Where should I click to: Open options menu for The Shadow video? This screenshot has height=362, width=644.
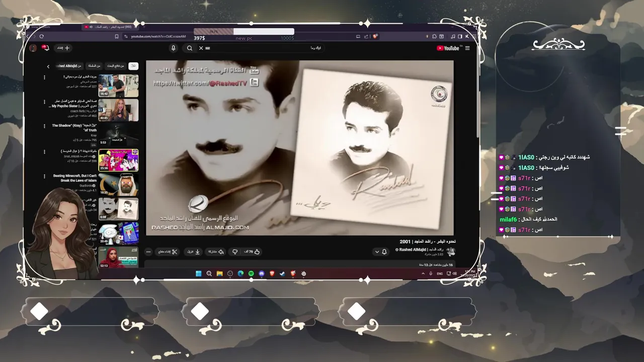coord(44,127)
